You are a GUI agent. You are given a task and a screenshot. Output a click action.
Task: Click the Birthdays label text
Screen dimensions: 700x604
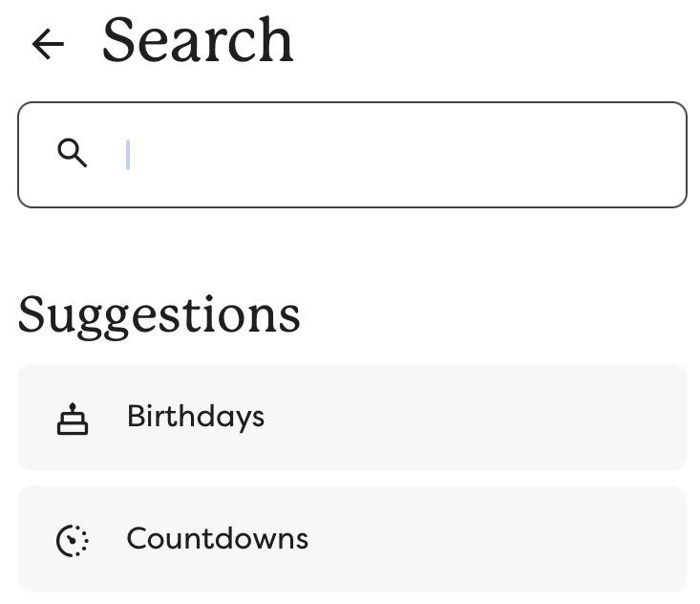click(x=196, y=417)
